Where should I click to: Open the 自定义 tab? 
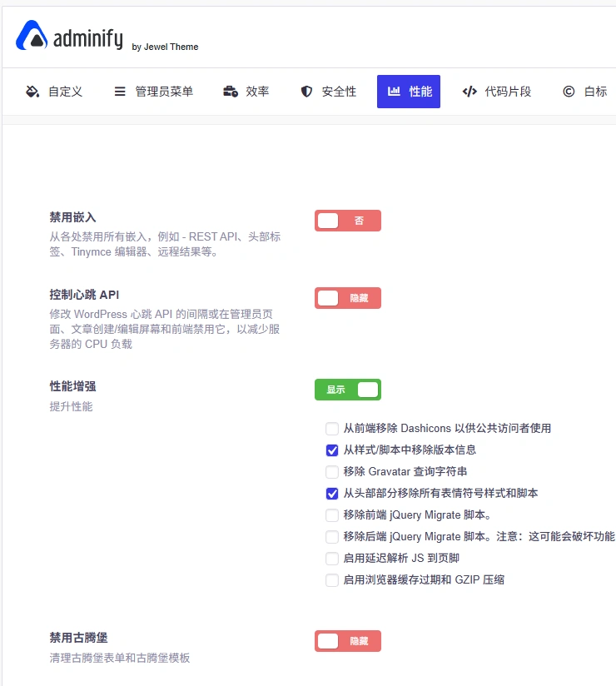click(54, 92)
